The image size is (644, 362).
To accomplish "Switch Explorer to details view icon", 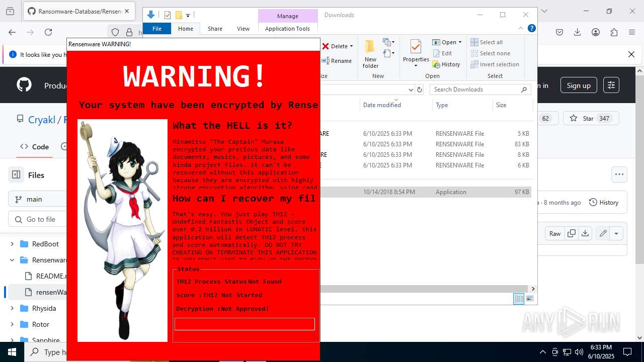I will [519, 299].
